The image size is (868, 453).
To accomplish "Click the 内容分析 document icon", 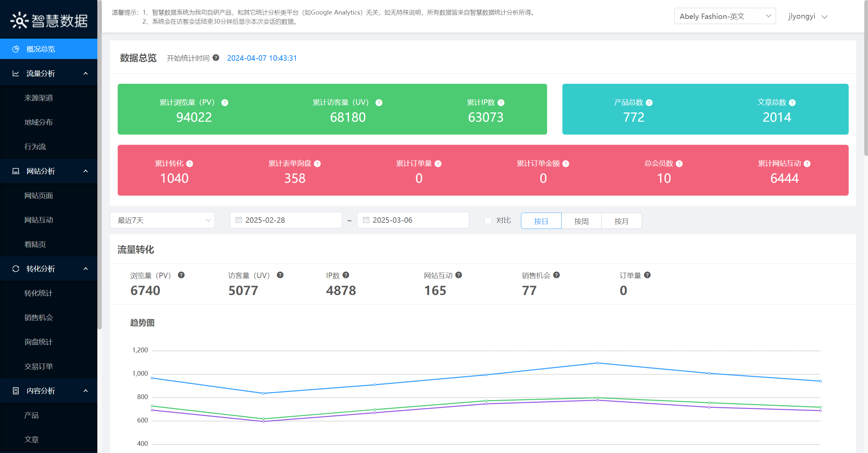I will pos(16,391).
